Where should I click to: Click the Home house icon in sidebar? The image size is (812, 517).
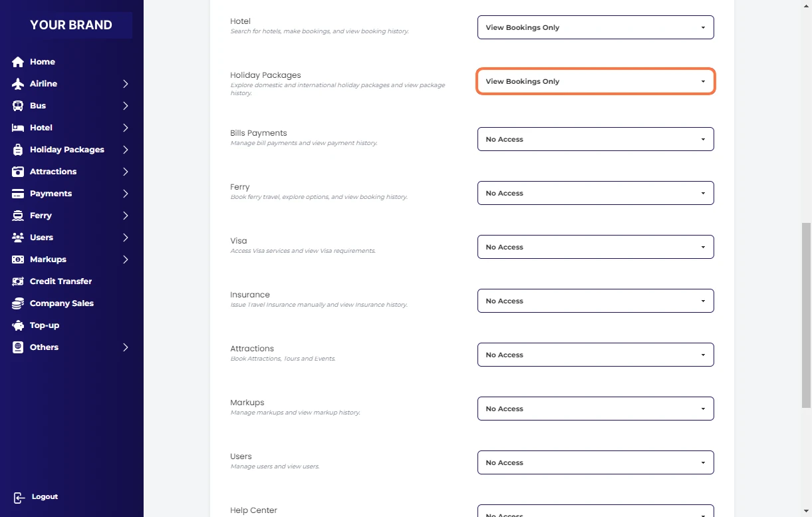tap(18, 62)
